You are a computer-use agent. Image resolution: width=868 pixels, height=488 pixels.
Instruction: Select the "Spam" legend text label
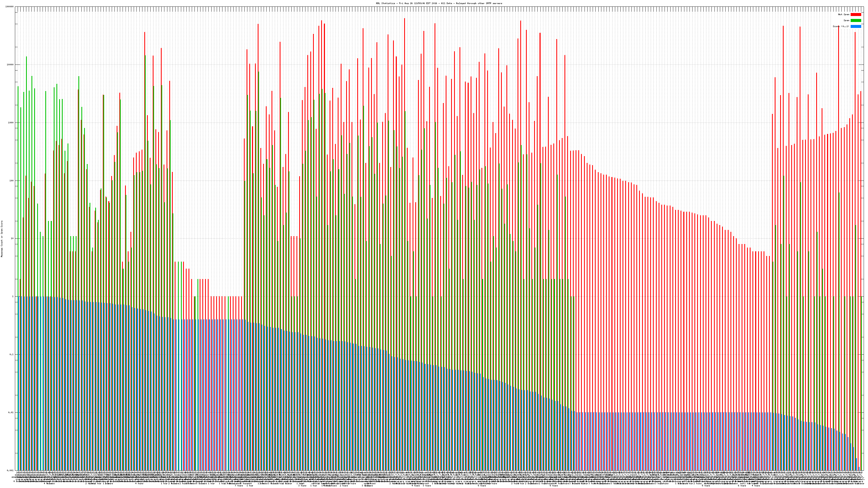pos(846,21)
